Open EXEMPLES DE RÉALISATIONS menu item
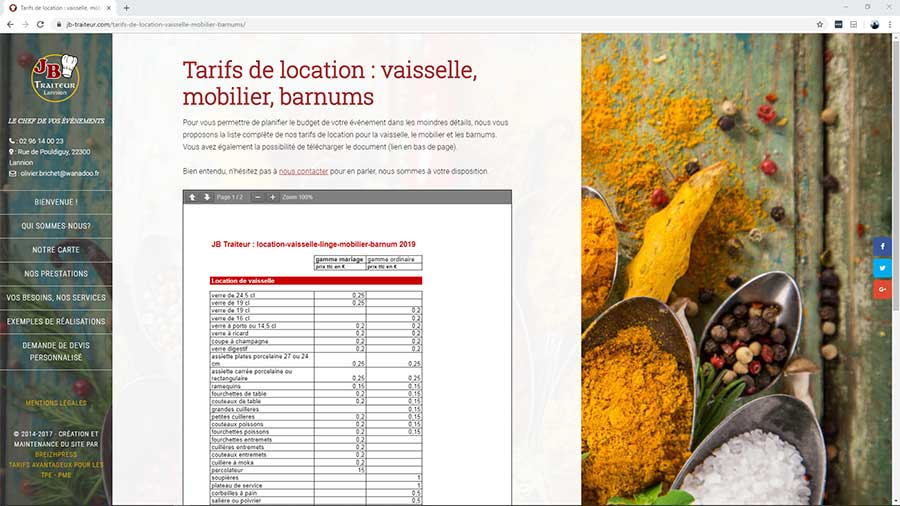The width and height of the screenshot is (900, 506). [x=56, y=321]
